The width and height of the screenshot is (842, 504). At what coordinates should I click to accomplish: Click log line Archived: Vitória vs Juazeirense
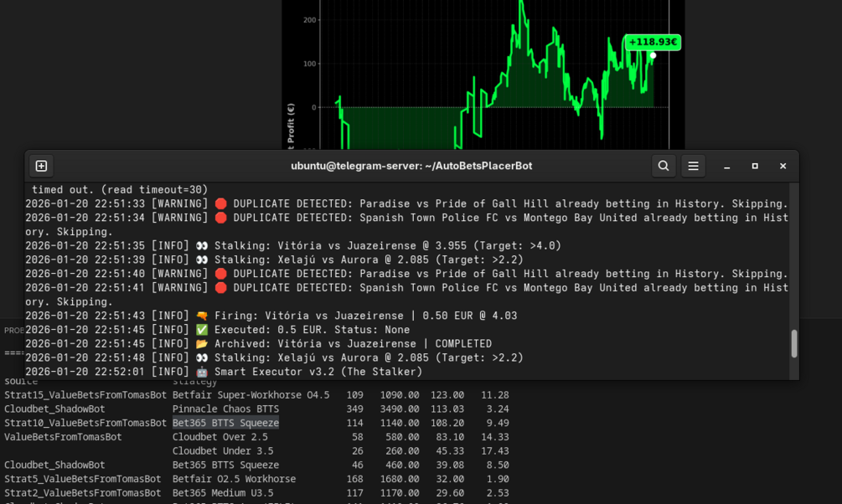[x=258, y=343]
